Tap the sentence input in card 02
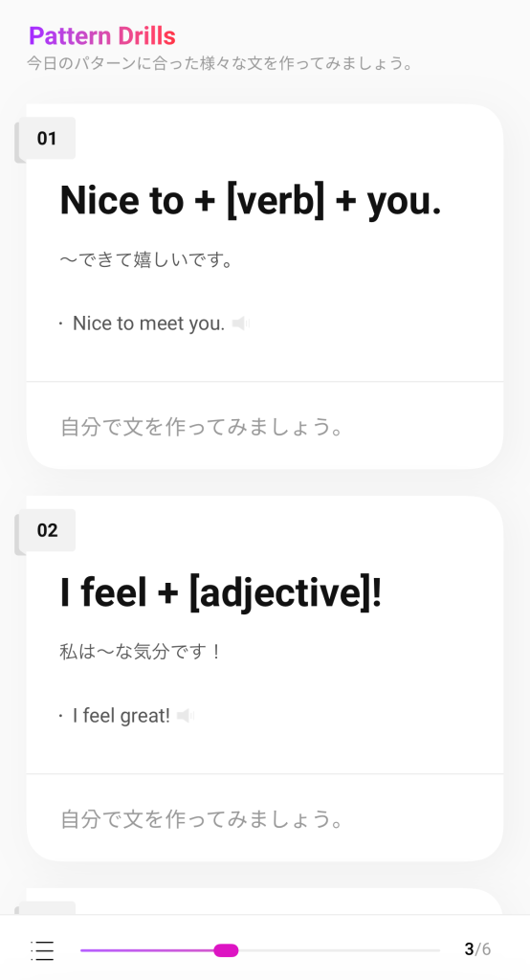 [265, 819]
